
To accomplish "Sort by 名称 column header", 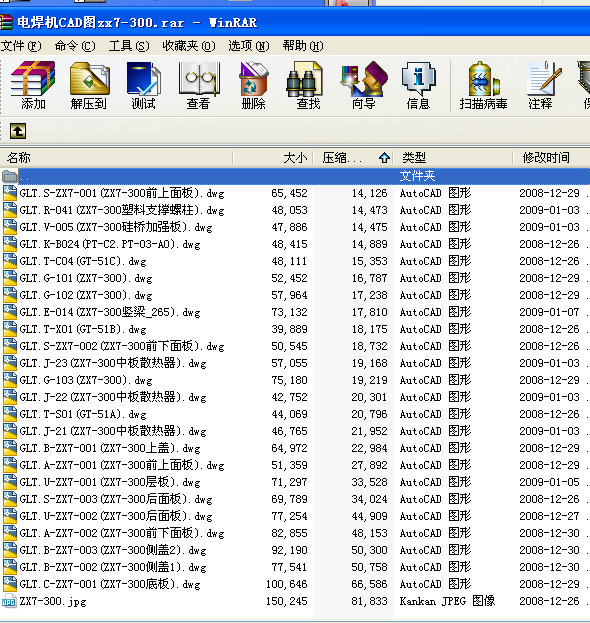I will pos(116,158).
